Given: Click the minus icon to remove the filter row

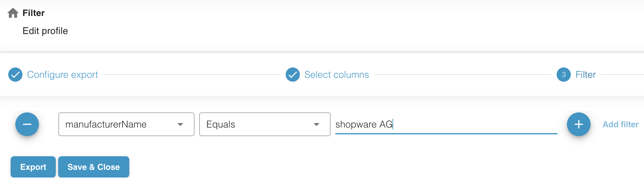Looking at the screenshot, I should (27, 124).
